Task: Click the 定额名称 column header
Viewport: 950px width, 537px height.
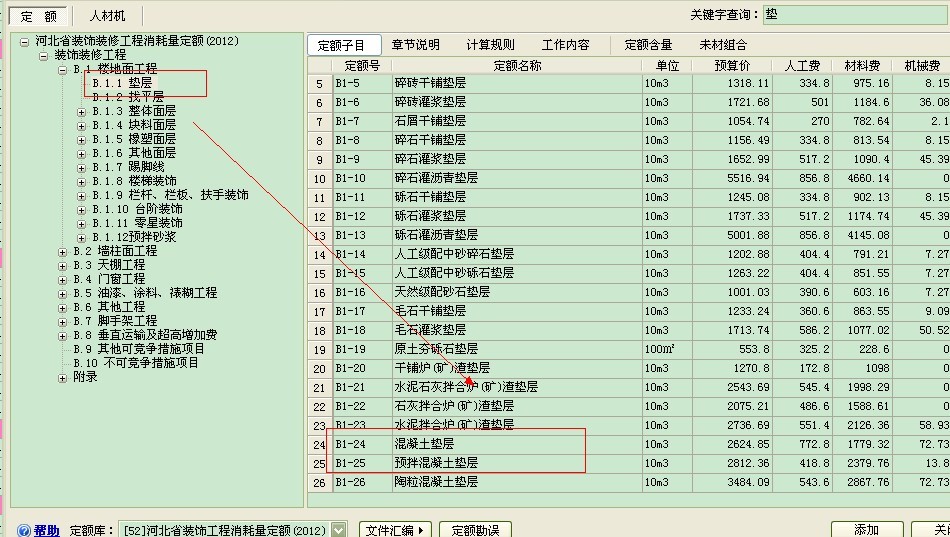Action: 517,65
